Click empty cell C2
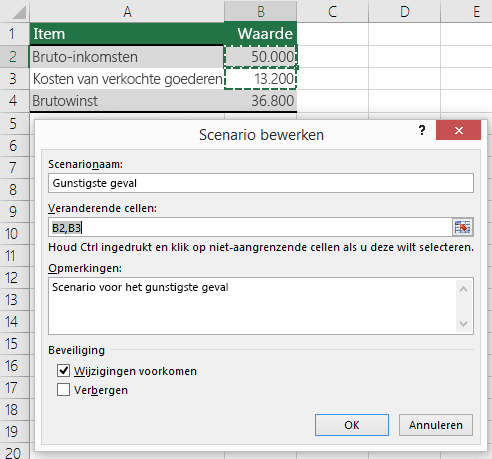The width and height of the screenshot is (492, 459). tap(333, 57)
